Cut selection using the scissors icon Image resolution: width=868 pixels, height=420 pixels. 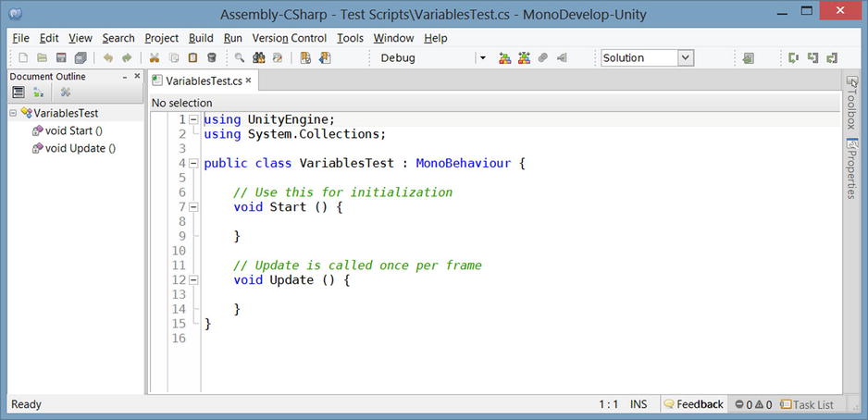coord(155,57)
